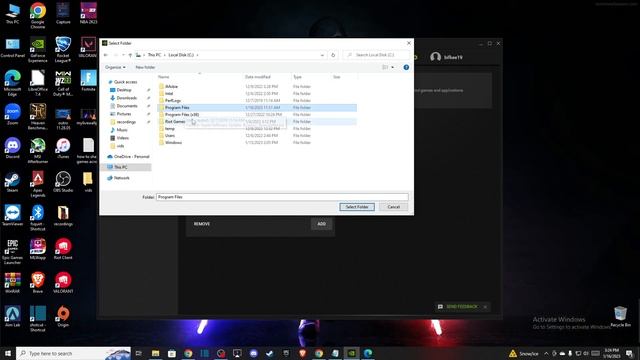Select the Windows folder row

point(257,142)
